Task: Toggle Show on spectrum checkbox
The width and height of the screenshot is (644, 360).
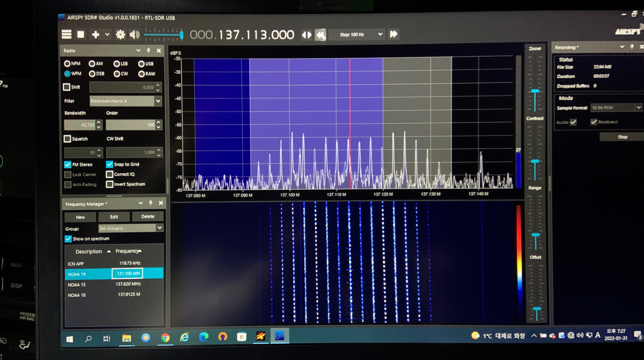Action: [68, 239]
